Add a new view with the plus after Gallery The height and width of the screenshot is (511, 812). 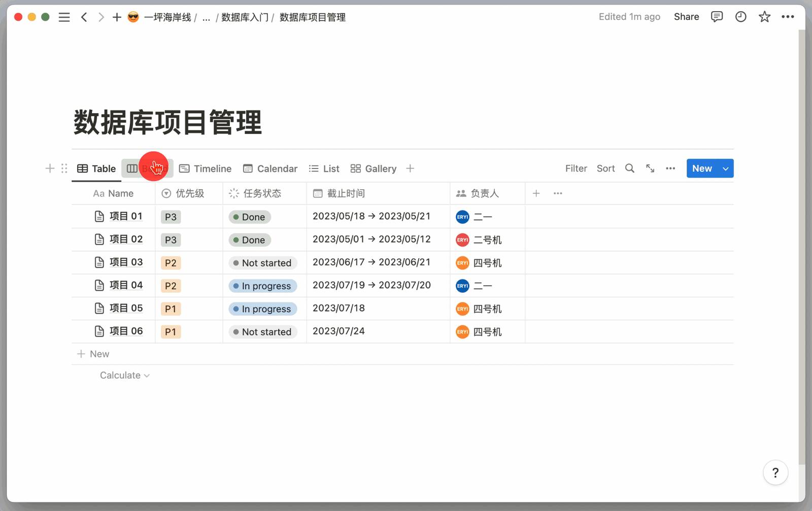click(410, 168)
